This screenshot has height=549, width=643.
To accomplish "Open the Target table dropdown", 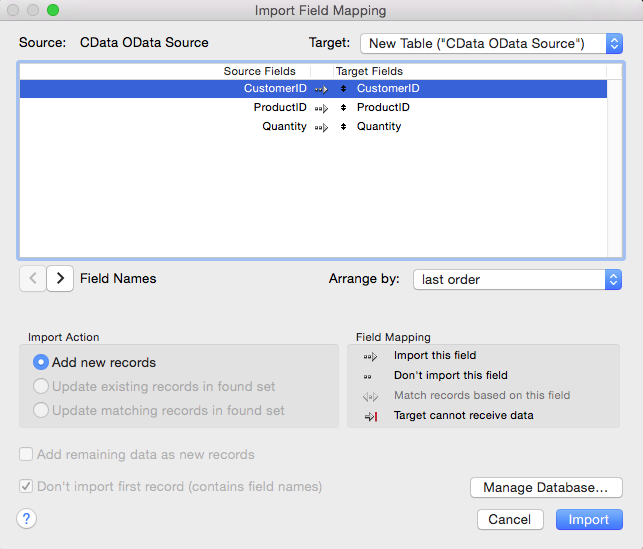I will [x=491, y=43].
